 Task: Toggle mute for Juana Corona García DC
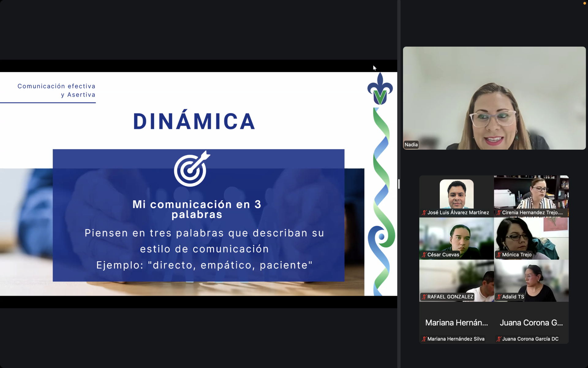point(499,339)
